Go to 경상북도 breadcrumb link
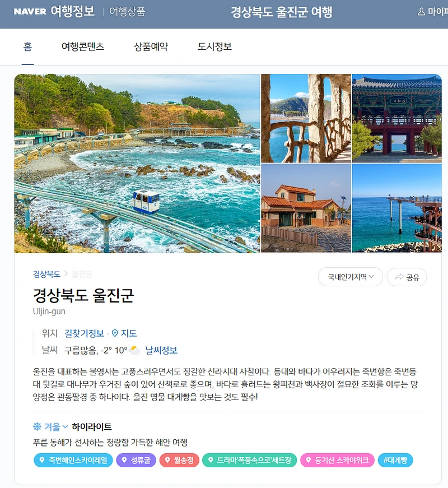 coord(46,274)
